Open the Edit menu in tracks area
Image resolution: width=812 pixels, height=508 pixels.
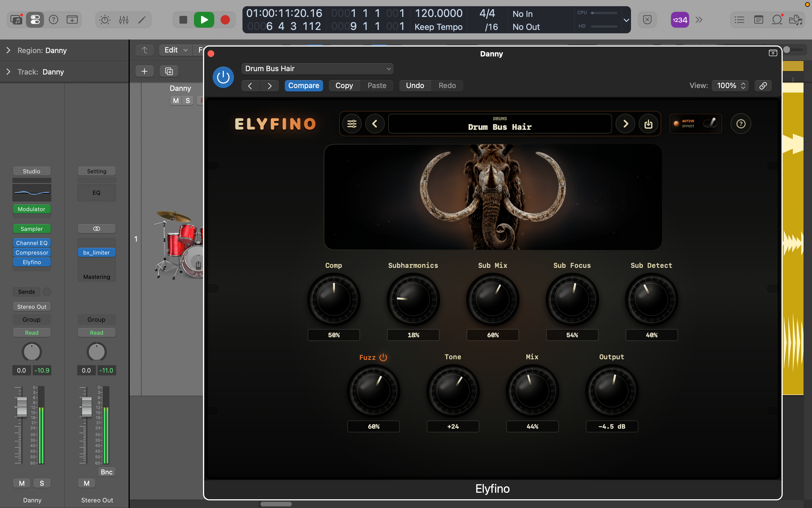tap(176, 50)
